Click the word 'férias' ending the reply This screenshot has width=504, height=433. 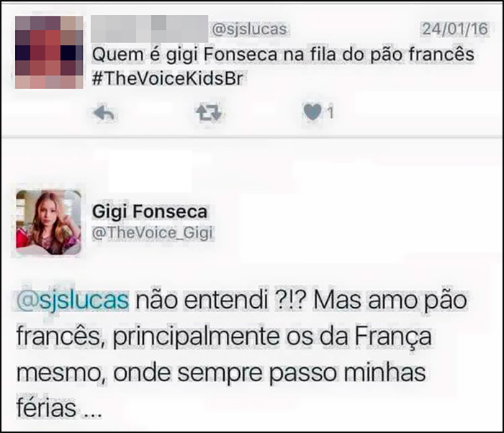pos(46,408)
